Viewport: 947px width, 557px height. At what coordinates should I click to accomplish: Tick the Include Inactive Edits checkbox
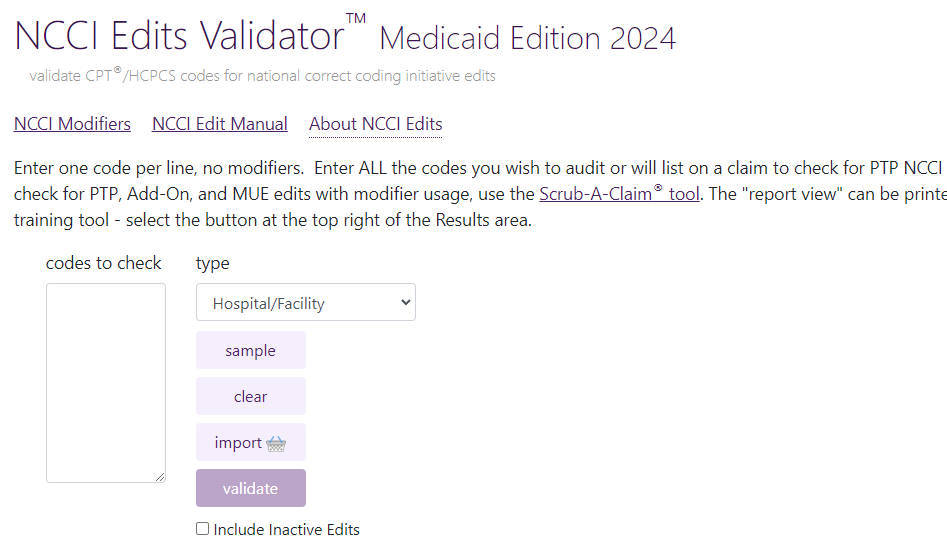pos(203,529)
